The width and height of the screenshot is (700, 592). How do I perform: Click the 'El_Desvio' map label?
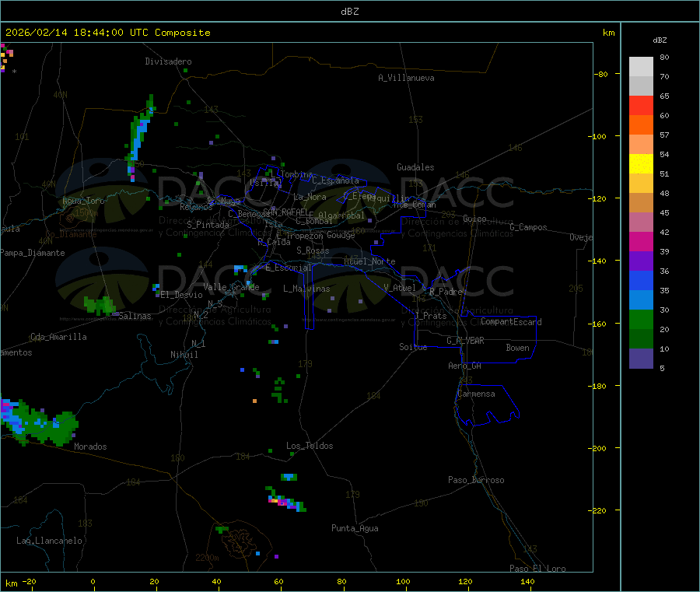point(182,295)
